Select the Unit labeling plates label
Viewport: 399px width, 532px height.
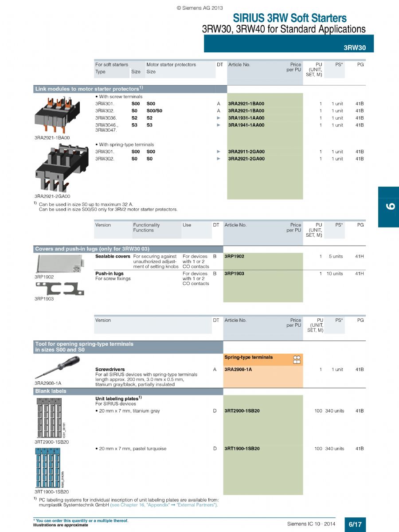click(x=118, y=399)
